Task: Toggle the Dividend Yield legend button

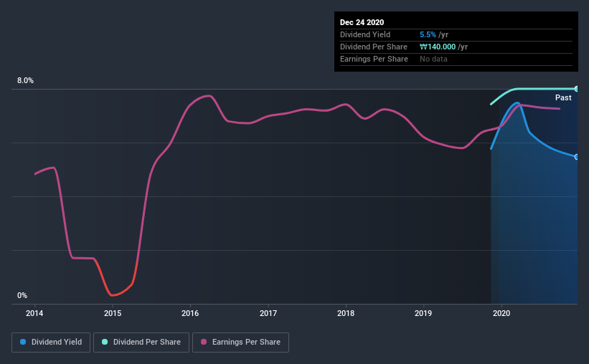Action: [51, 343]
